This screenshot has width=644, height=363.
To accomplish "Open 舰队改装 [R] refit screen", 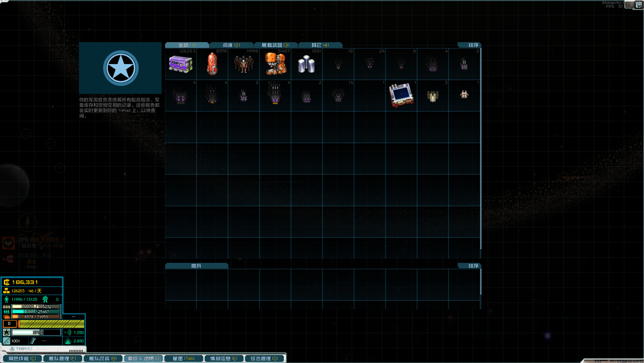I will pyautogui.click(x=103, y=358).
